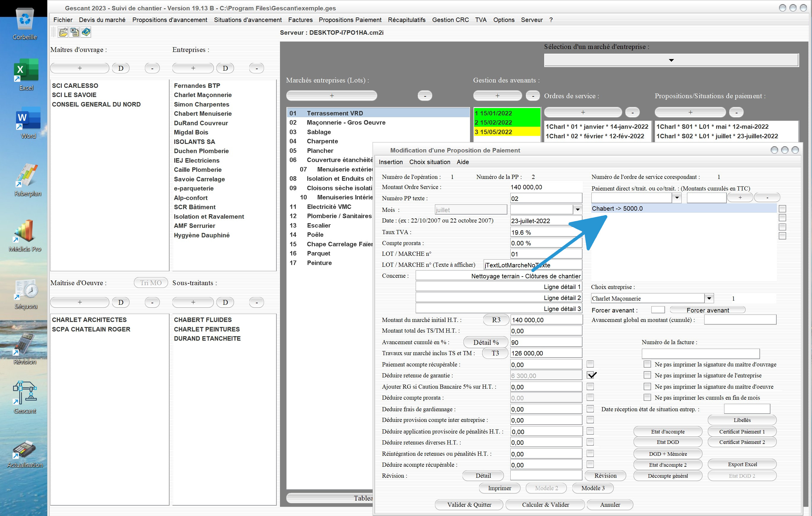
Task: Launch Excel from the desktop shortcut
Action: pyautogui.click(x=26, y=75)
